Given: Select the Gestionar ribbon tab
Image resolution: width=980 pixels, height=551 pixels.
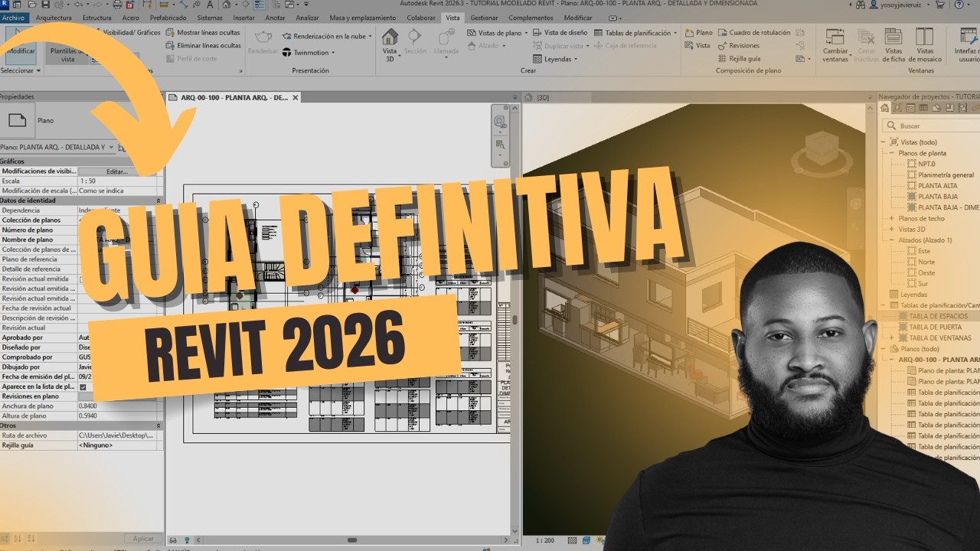Looking at the screenshot, I should coord(484,18).
